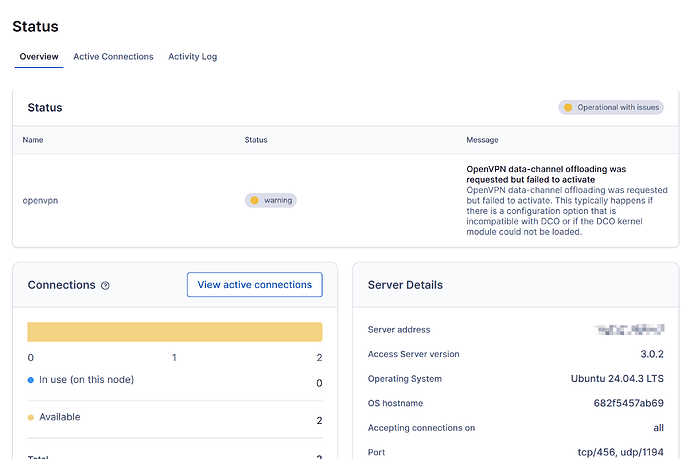Click the blue In use legend dot
Image resolution: width=690 pixels, height=459 pixels.
coord(31,380)
